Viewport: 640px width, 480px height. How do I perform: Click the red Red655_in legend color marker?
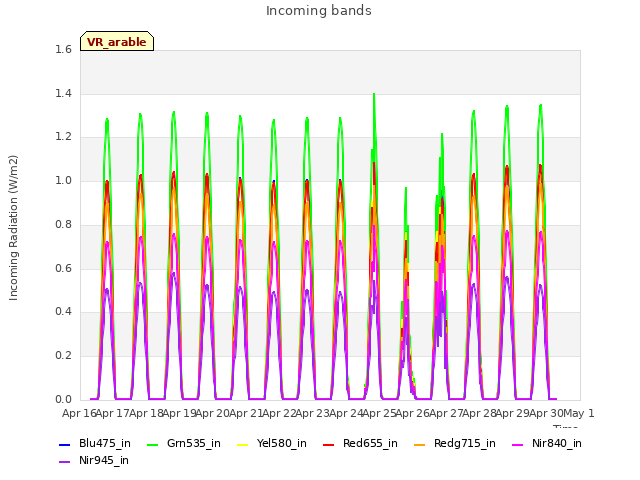coord(328,444)
